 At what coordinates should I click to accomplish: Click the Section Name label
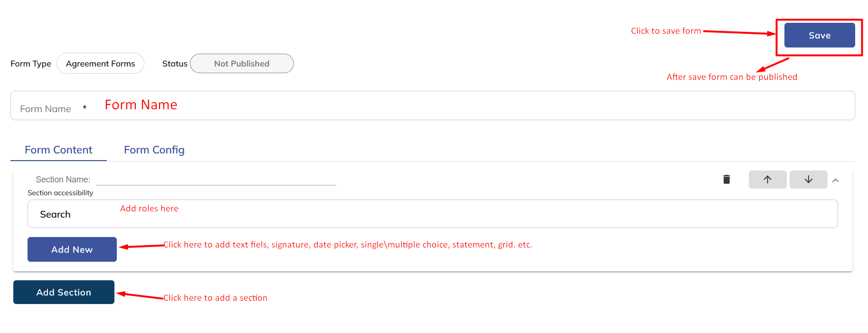[x=63, y=180]
